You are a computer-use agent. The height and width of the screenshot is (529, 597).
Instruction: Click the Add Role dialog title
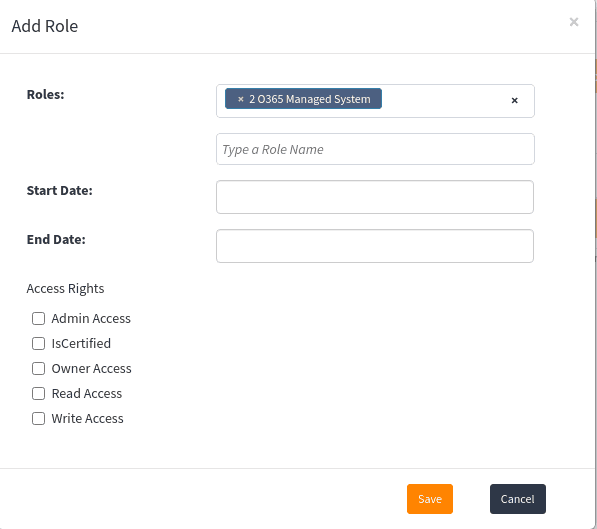click(45, 26)
